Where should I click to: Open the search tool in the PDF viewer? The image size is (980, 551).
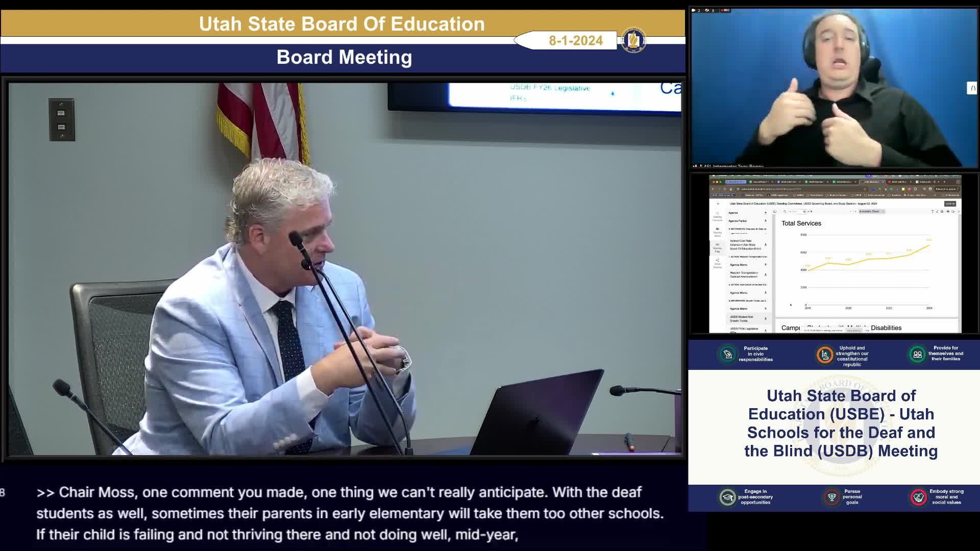click(785, 211)
